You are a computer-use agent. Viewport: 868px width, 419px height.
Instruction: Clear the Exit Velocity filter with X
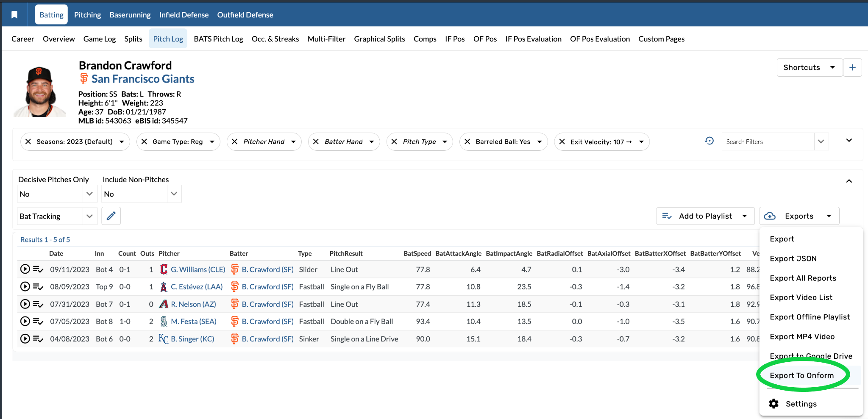(562, 142)
